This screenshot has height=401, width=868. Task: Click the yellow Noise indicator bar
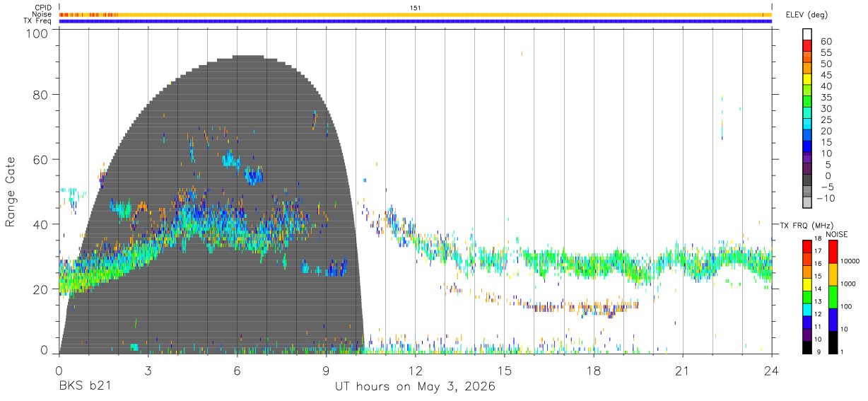pyautogui.click(x=415, y=14)
